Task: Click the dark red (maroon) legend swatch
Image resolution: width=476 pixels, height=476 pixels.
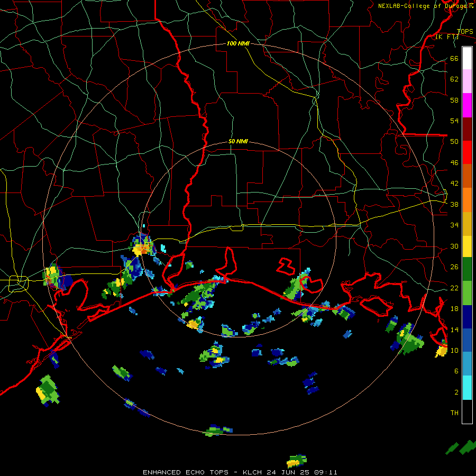Action: (x=467, y=129)
